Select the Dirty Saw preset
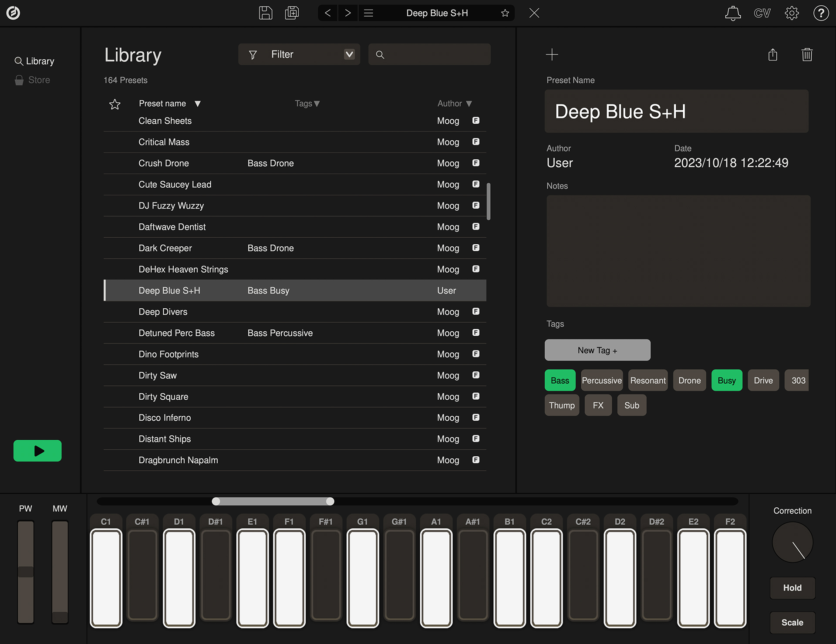Screen dimensions: 836x644 click(x=158, y=375)
